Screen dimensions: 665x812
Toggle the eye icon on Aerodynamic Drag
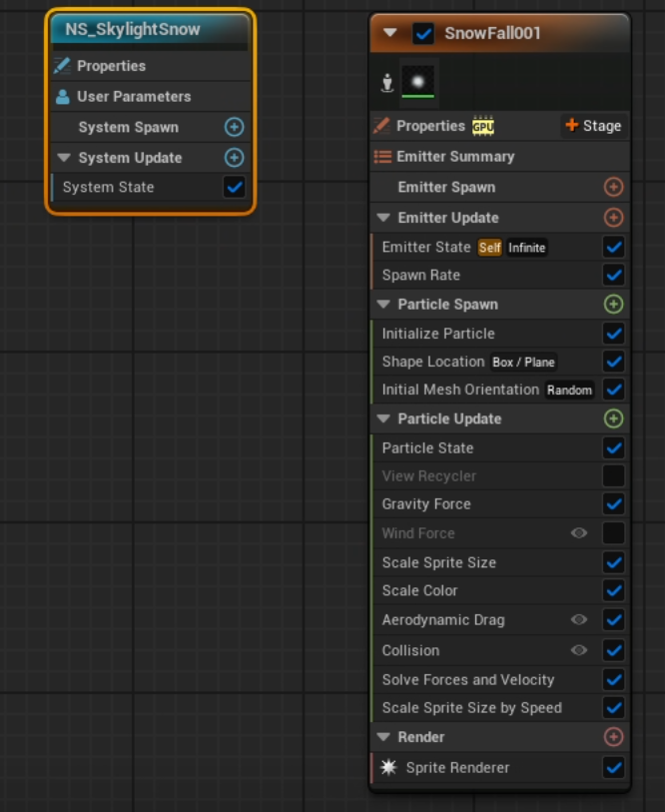[579, 620]
